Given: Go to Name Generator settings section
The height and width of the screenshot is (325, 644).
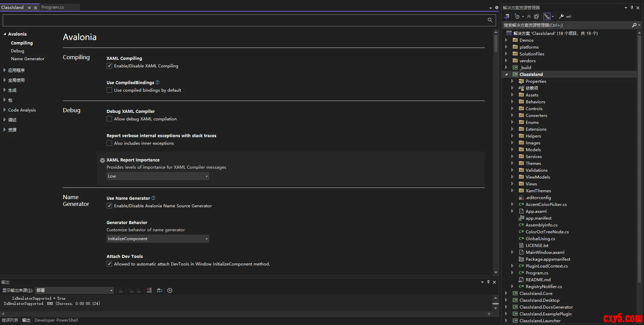Looking at the screenshot, I should pyautogui.click(x=28, y=59).
